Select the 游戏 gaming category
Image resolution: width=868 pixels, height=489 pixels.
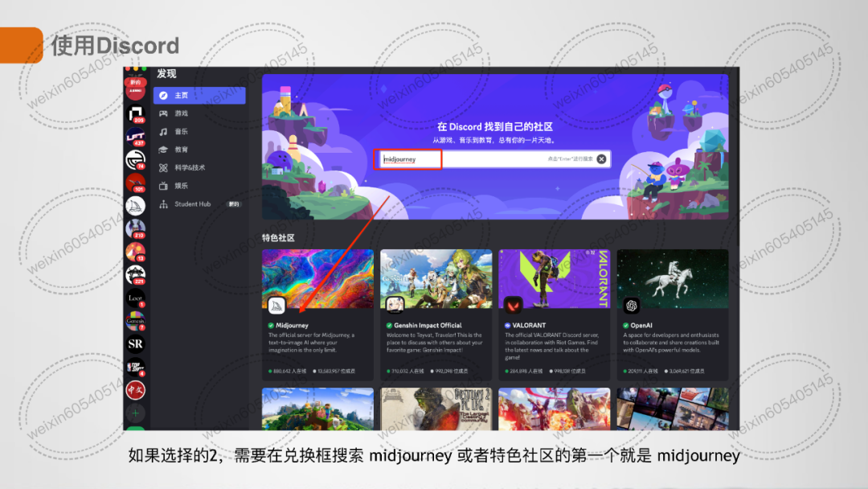[x=199, y=113]
